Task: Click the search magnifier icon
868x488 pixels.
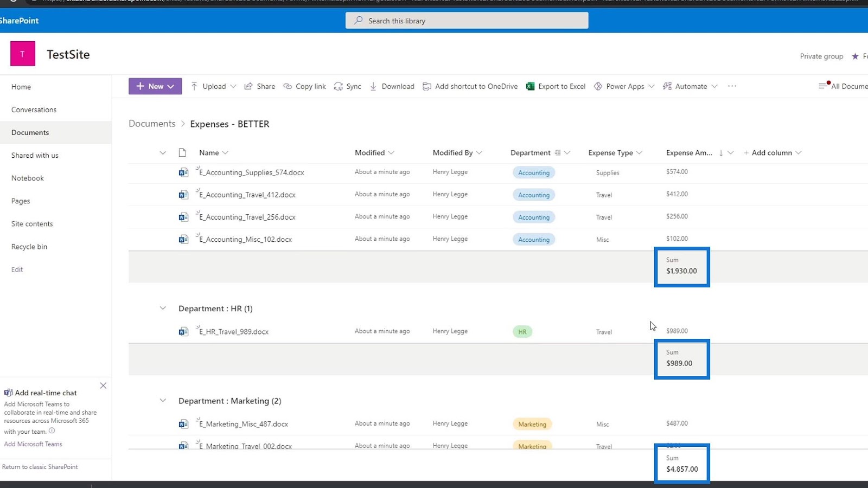Action: (358, 21)
